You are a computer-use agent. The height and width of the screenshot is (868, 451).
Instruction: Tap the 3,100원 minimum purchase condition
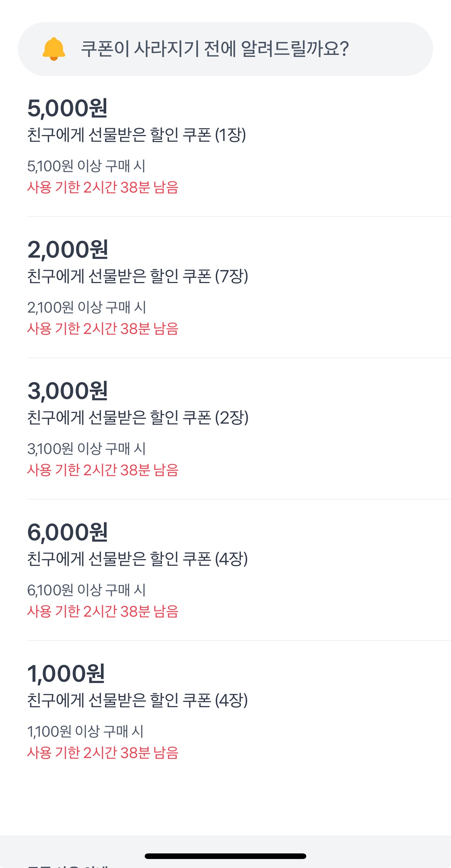[86, 448]
